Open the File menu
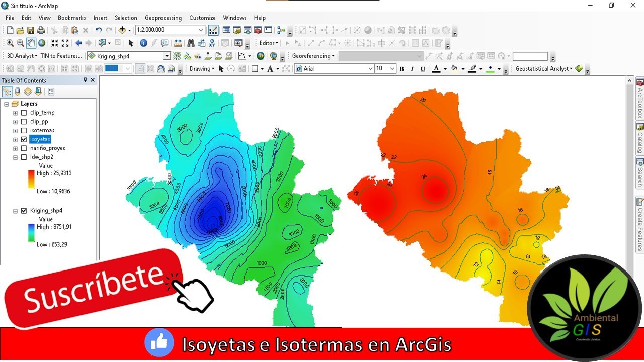644x362 pixels. click(10, 18)
